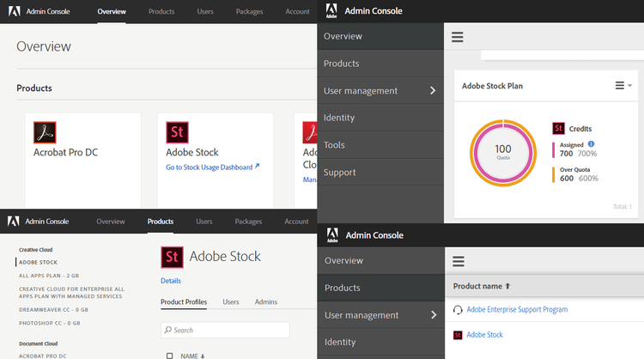Select Product Profiles sub-tab under Adobe Stock
Viewport: 644px width, 359px height.
point(184,302)
